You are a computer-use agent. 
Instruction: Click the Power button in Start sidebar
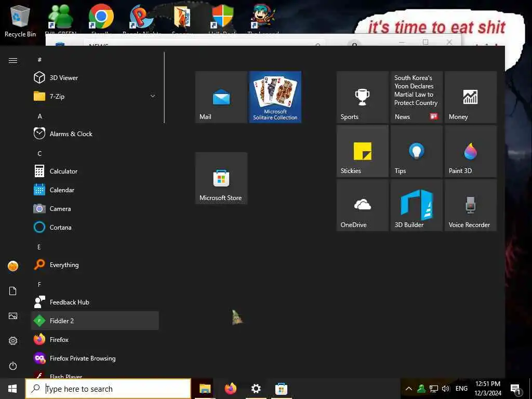pyautogui.click(x=13, y=366)
